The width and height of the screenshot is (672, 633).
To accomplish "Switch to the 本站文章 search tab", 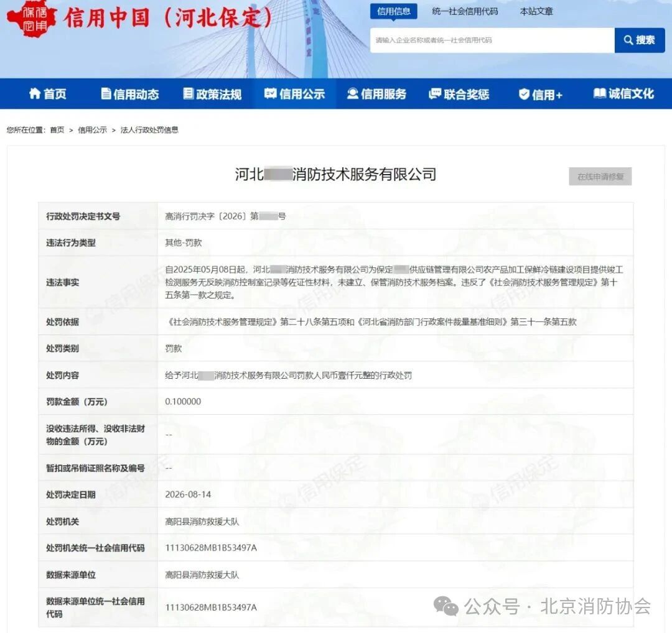I will coord(536,12).
